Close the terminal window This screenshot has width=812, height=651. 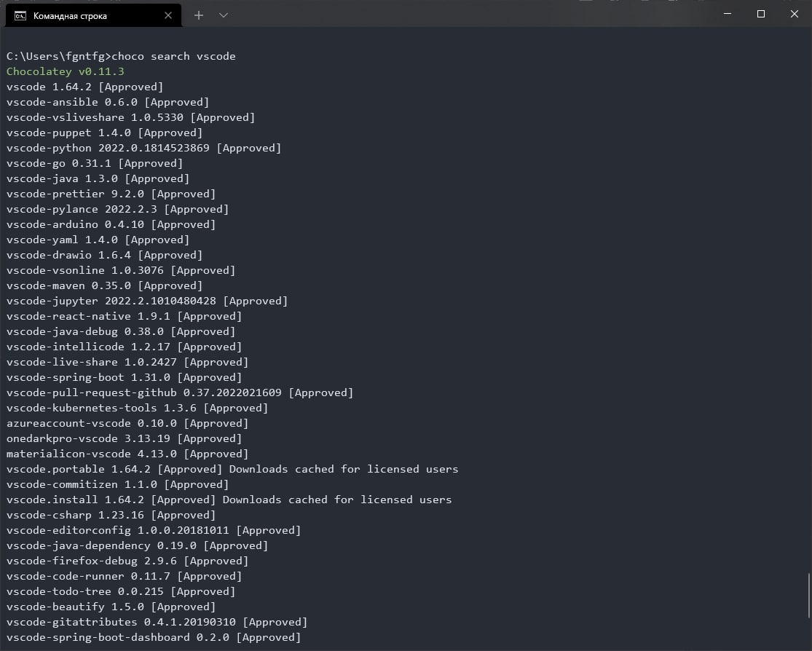[795, 14]
